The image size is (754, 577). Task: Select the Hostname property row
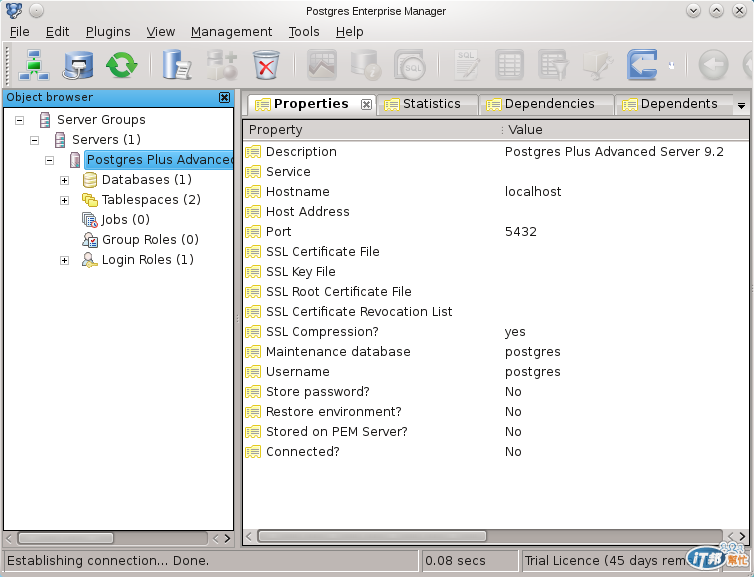[495, 192]
